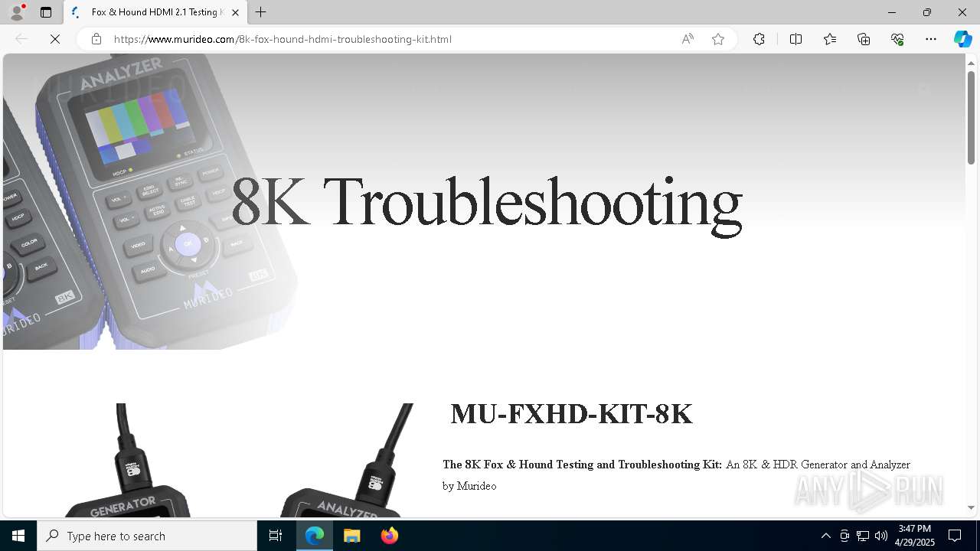Click the murideo.com address bar URL
980x551 pixels.
point(283,39)
